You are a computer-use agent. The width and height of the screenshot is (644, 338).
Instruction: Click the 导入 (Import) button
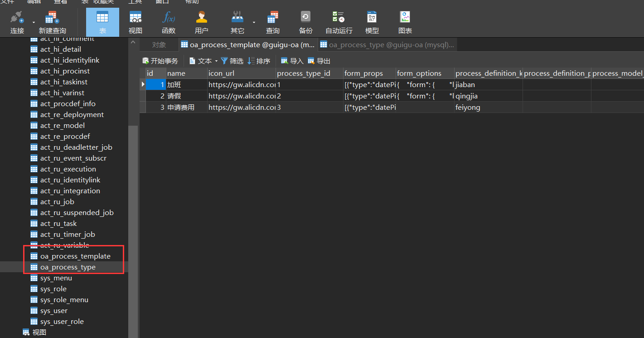tap(292, 61)
